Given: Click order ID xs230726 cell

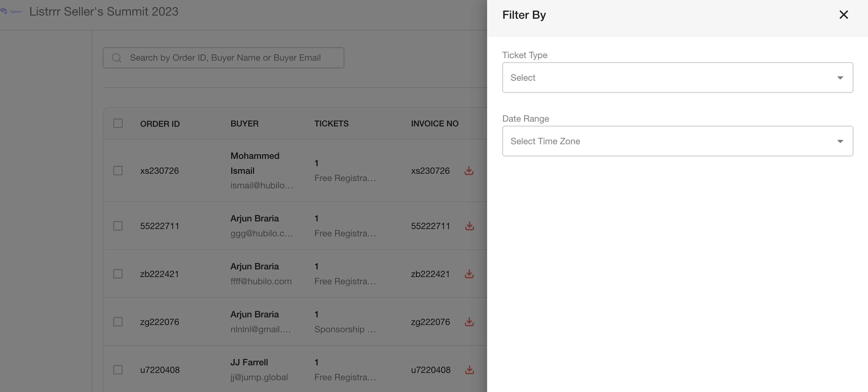Looking at the screenshot, I should (159, 171).
